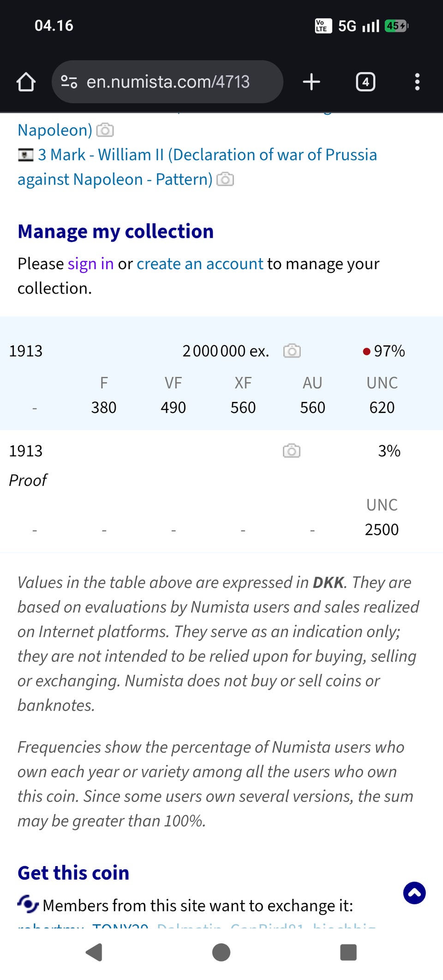Viewport: 443px width, 980px height.
Task: Click the sign in link
Action: [90, 264]
